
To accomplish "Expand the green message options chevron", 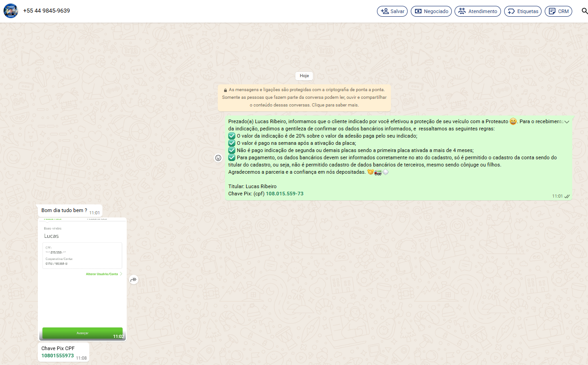I will coord(567,122).
